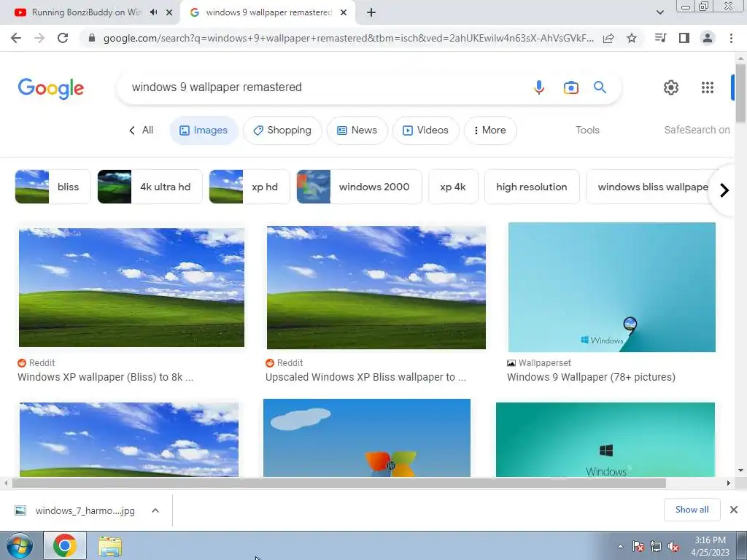Screen dimensions: 747x560
Task: Select windows bliss wallpaper chip
Action: pyautogui.click(x=651, y=187)
